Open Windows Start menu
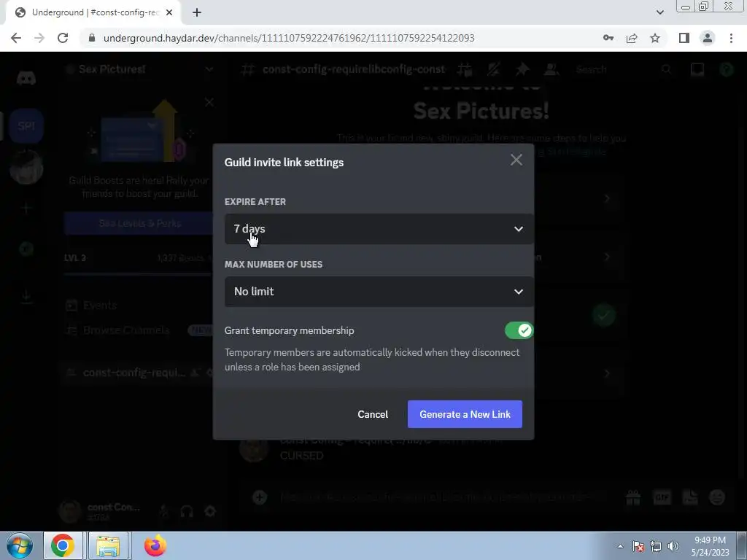This screenshot has height=560, width=747. 20,545
